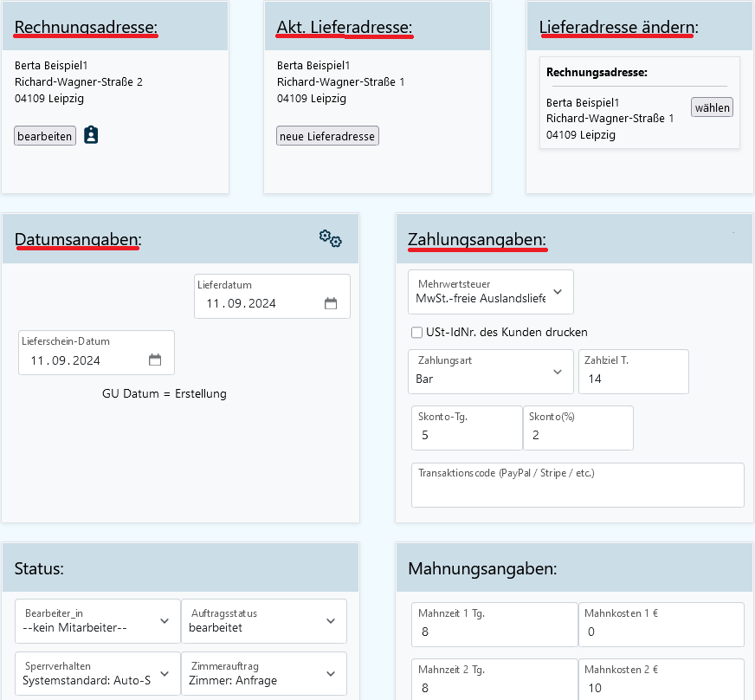
Task: Expand the Mehrwertsteuer dropdown
Action: pos(490,291)
